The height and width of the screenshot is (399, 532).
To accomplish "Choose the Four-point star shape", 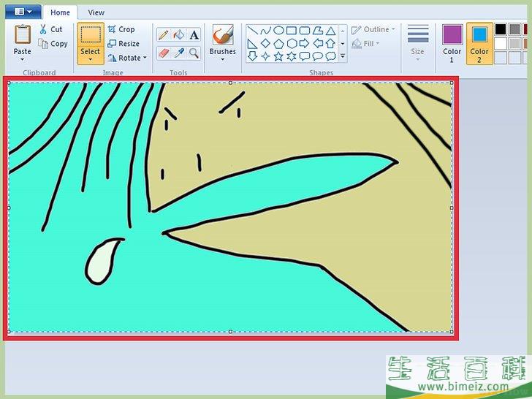I will 265,56.
